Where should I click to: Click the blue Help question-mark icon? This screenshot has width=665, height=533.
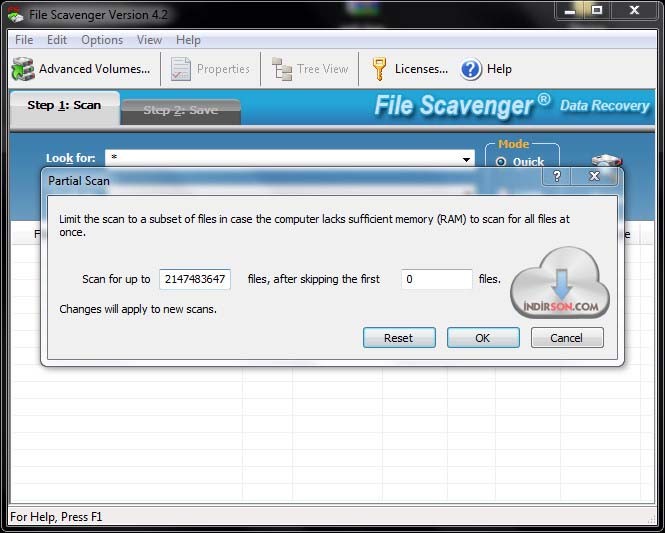(x=470, y=69)
